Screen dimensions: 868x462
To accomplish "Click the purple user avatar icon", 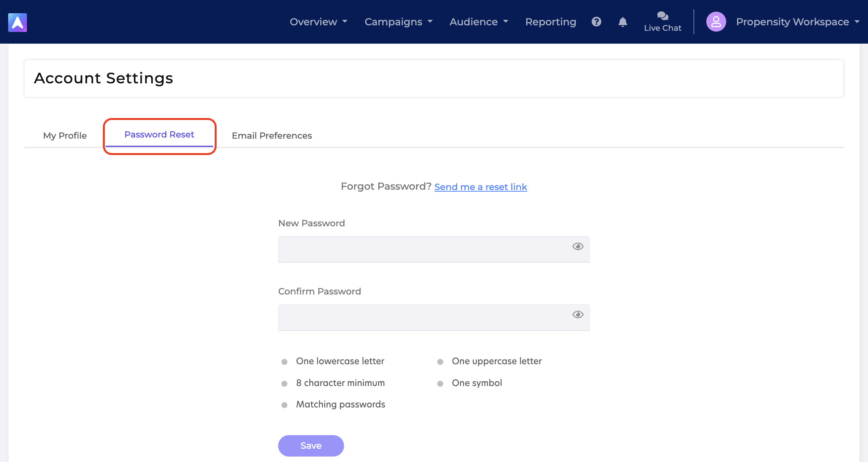I will 716,22.
